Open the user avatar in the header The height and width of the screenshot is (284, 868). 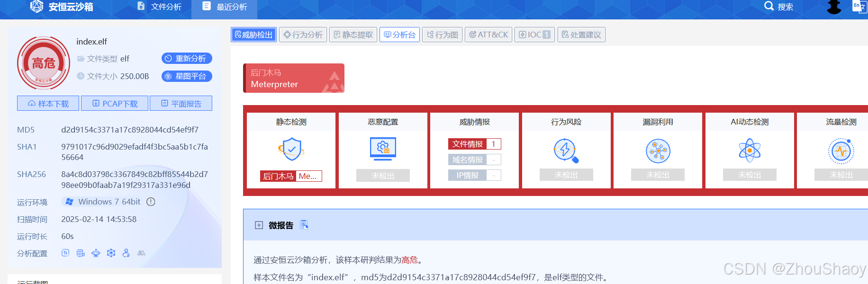[x=834, y=7]
